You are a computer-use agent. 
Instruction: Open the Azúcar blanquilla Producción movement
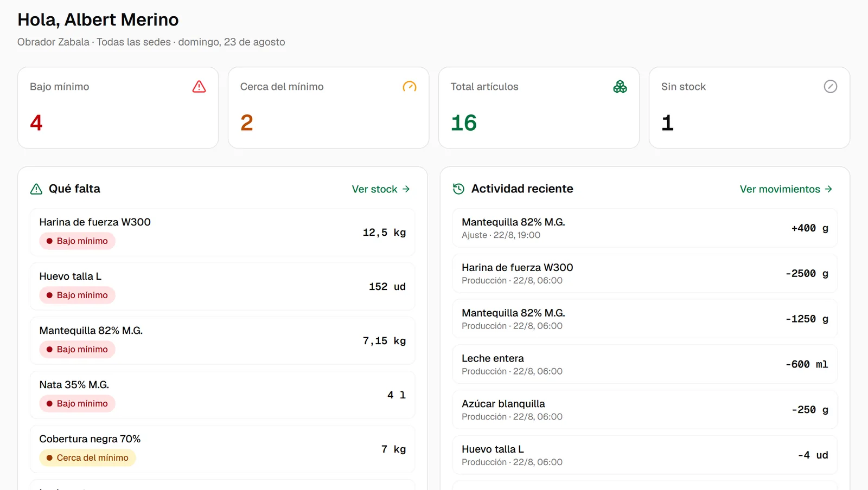click(645, 410)
